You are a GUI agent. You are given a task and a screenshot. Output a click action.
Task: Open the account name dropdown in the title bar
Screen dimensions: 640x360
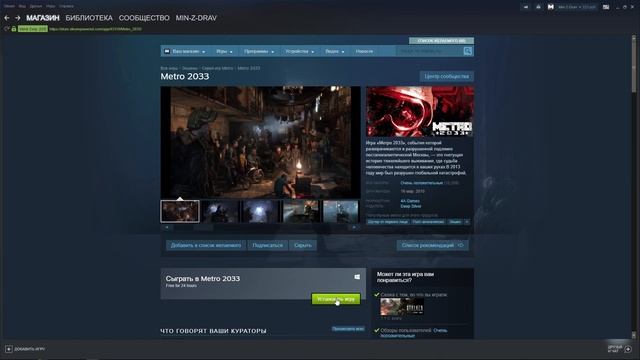tap(577, 7)
